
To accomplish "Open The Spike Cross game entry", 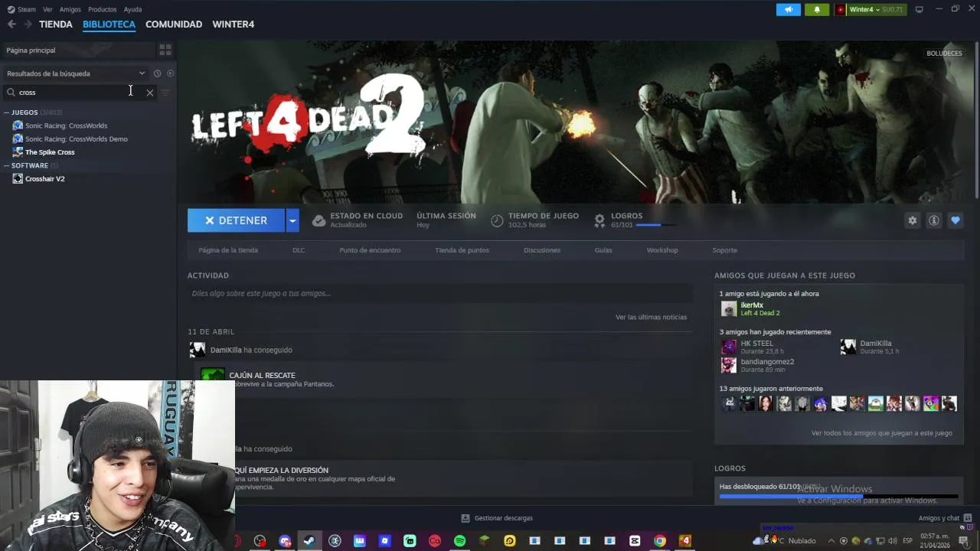I will [50, 152].
